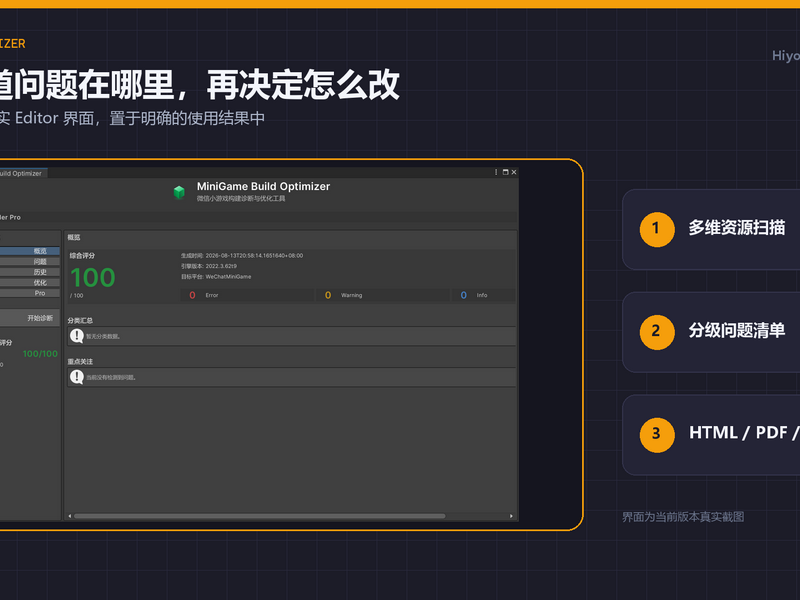This screenshot has width=800, height=600.
Task: Switch to the 概览 sidebar tab
Action: 30,251
